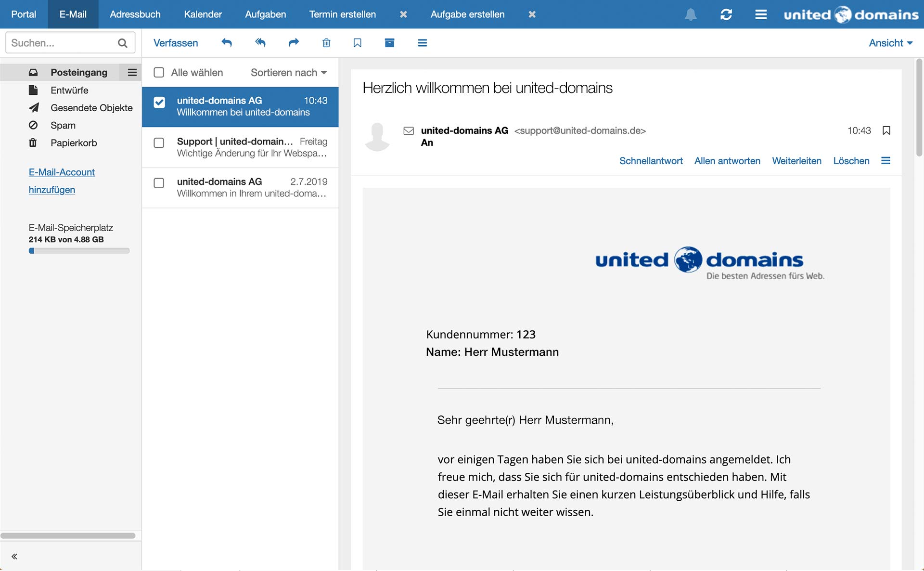Collapse sidebar with double chevron icon
The image size is (924, 571).
tap(14, 557)
